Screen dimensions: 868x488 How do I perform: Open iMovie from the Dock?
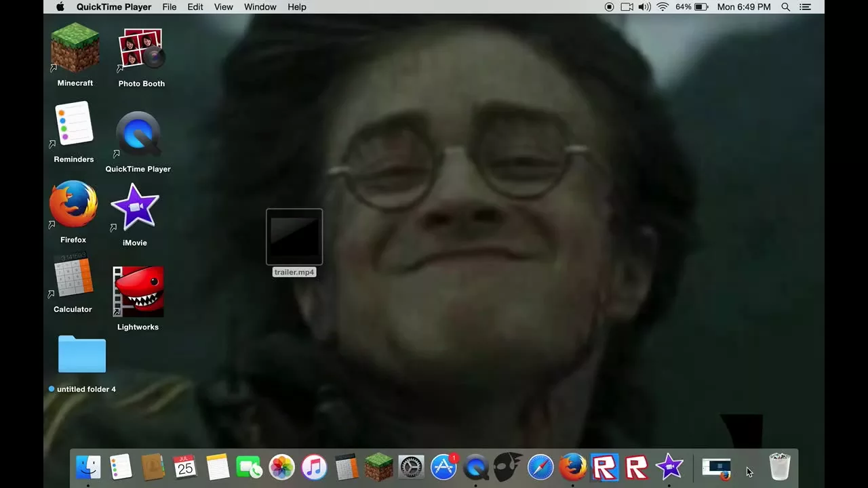click(669, 467)
